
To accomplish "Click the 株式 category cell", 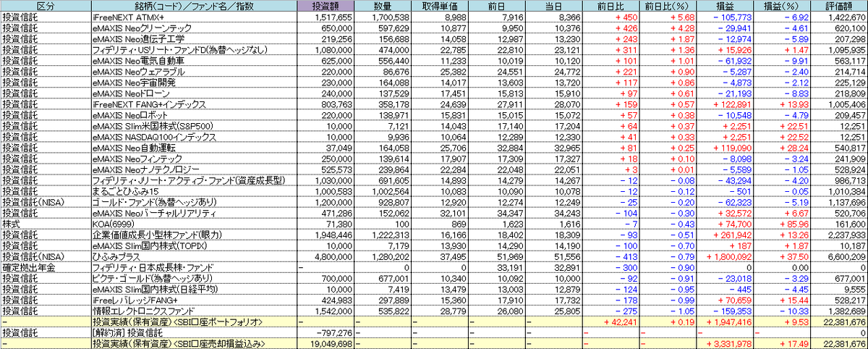I will click(x=45, y=224).
